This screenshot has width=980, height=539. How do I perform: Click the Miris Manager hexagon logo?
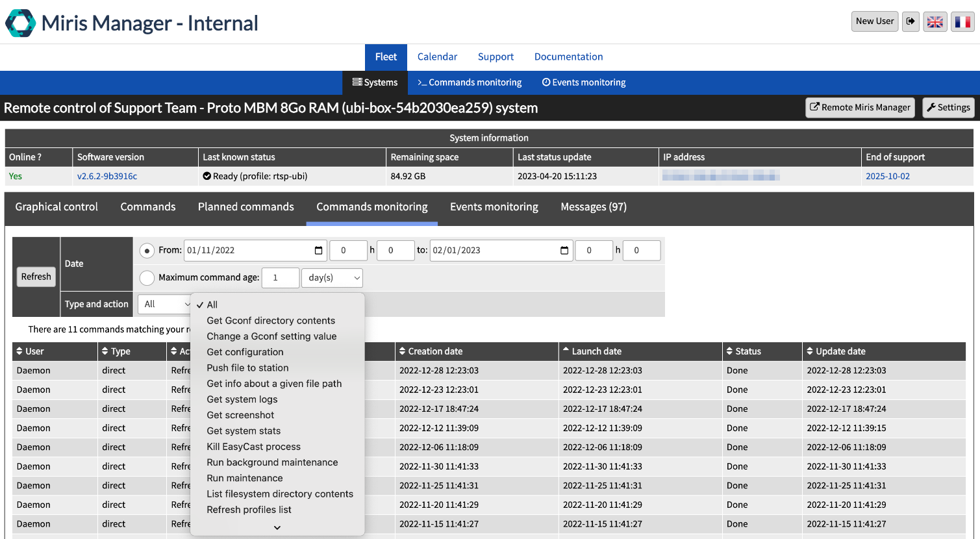click(x=21, y=23)
